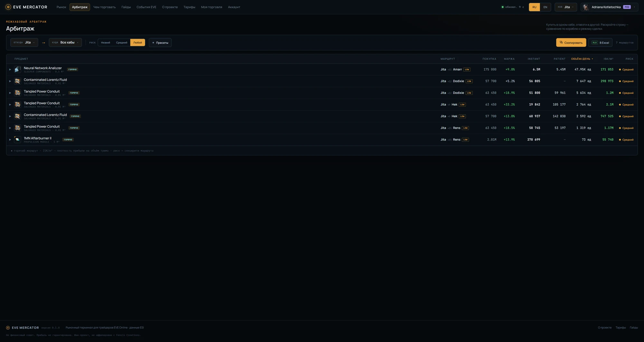This screenshot has height=342, width=644.
Task: Open the HUB Jita selector in header
Action: point(566,7)
